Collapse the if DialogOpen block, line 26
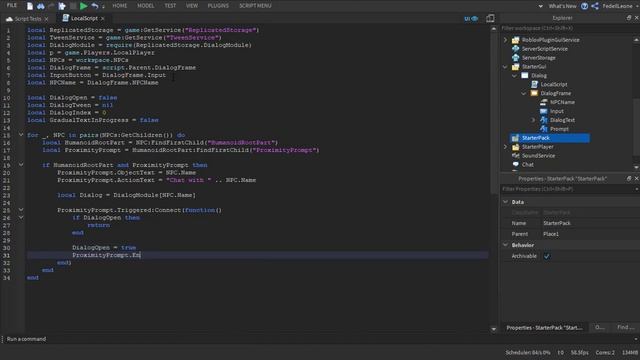The width and height of the screenshot is (640, 360). (21, 218)
